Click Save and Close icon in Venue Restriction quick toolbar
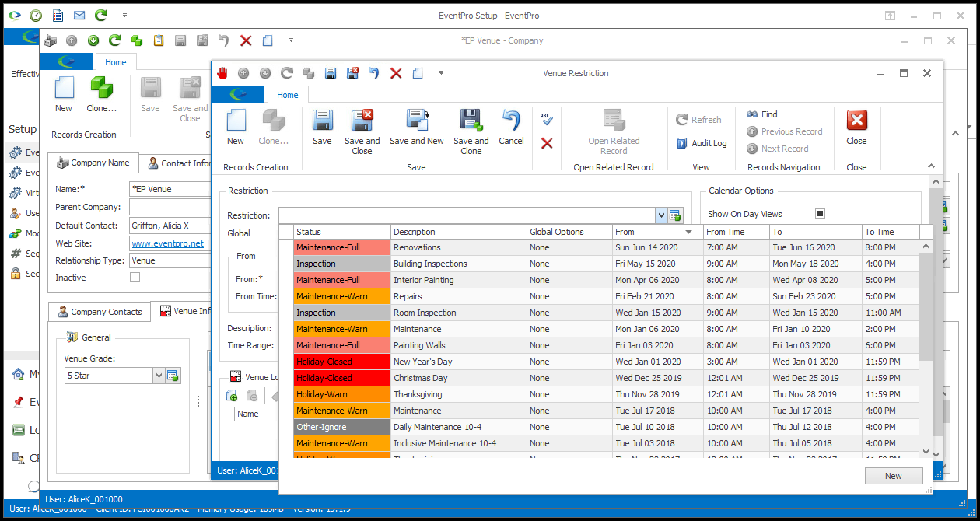Image resolution: width=980 pixels, height=521 pixels. pos(352,73)
